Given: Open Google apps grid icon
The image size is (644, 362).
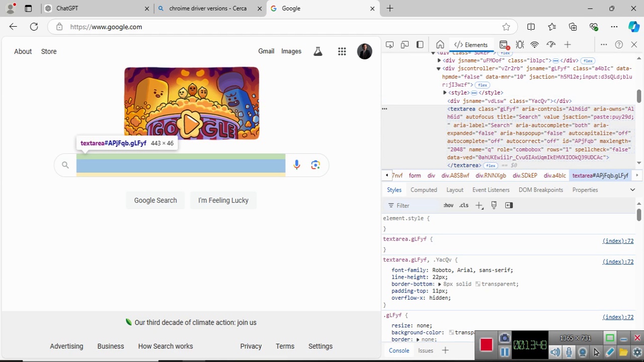Looking at the screenshot, I should point(342,51).
